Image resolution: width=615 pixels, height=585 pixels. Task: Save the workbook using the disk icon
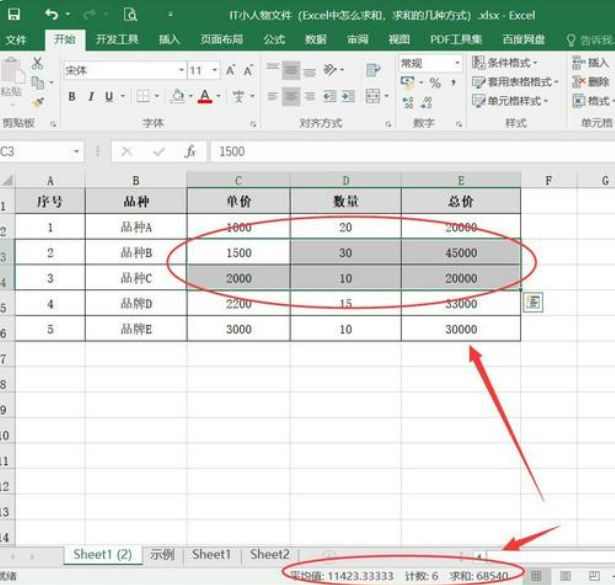coord(17,15)
